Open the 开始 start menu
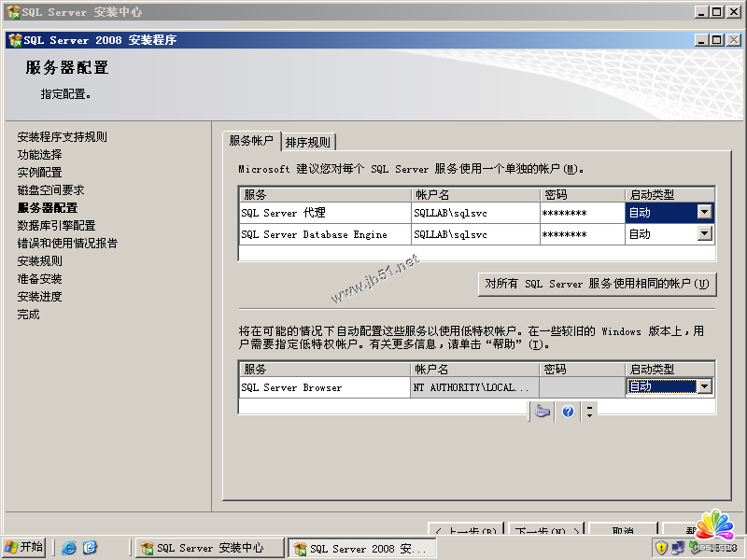Viewport: 747px width, 560px height. 24,548
